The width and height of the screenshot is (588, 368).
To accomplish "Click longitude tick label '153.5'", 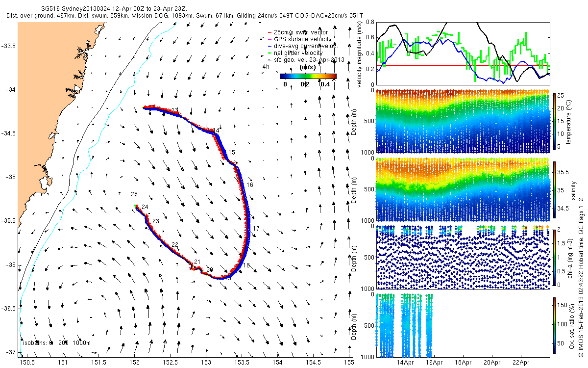I will [242, 362].
